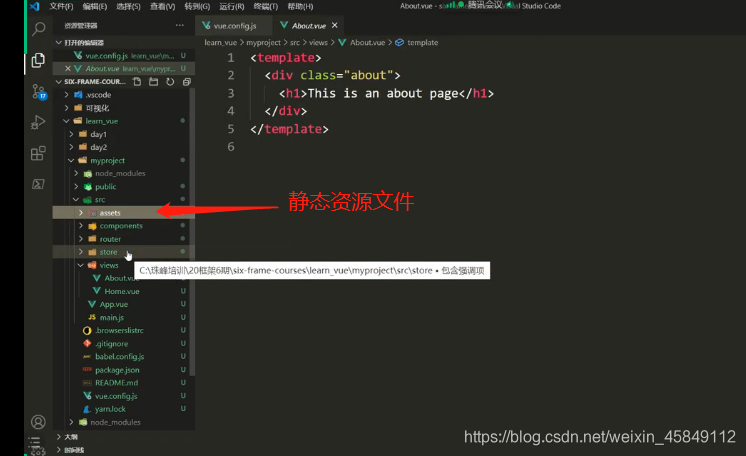This screenshot has width=746, height=456.
Task: Click the Refresh Explorer icon
Action: (x=170, y=82)
